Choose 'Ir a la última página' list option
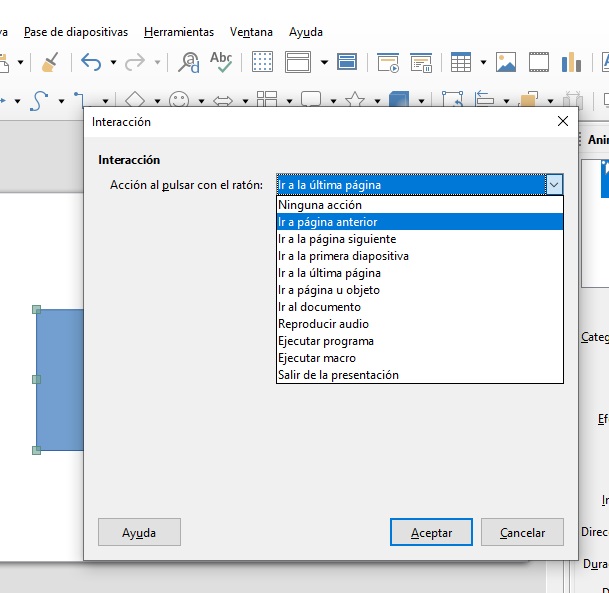Viewport: 609px width, 593px height. 419,273
